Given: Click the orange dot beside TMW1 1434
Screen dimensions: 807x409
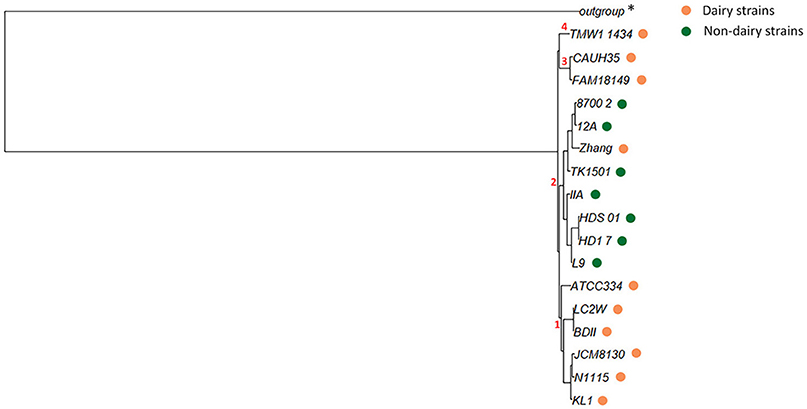Looking at the screenshot, I should (x=642, y=34).
